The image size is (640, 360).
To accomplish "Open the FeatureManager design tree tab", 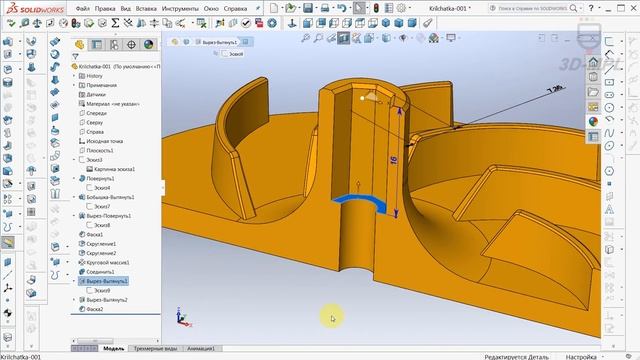I will point(79,44).
